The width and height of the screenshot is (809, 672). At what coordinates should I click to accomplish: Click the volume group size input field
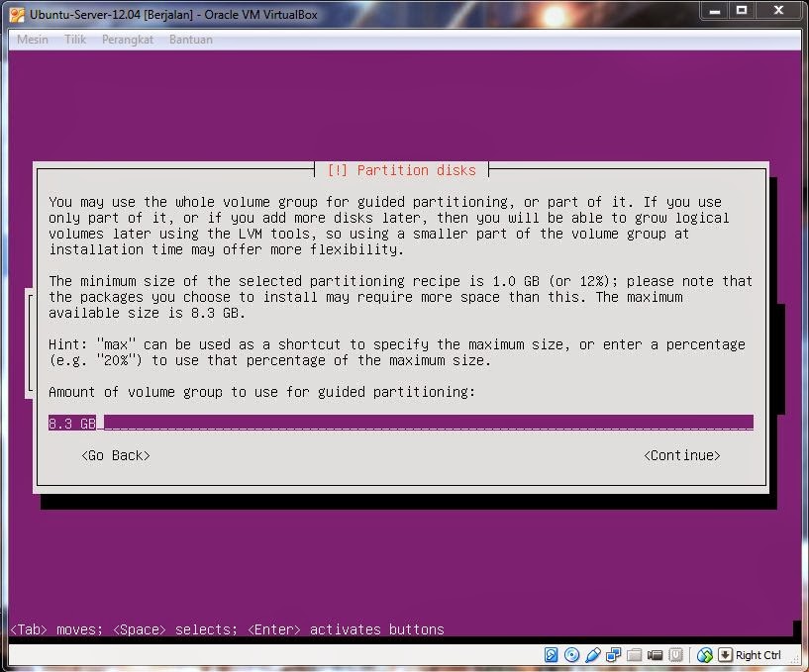(x=400, y=423)
